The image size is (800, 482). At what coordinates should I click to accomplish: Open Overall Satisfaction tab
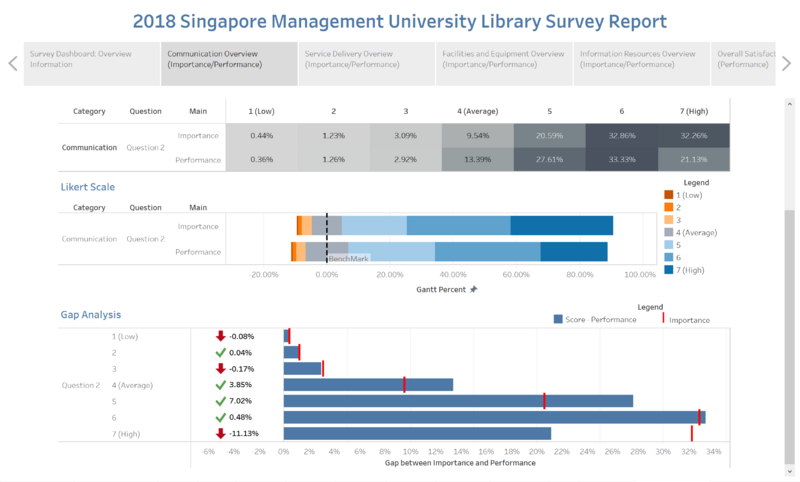pos(743,64)
